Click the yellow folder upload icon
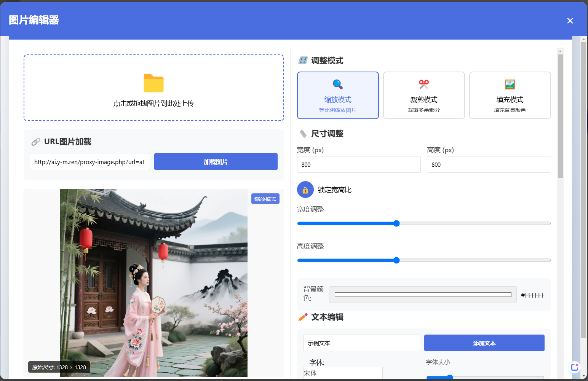Screen dimensions: 588x381 pos(153,83)
